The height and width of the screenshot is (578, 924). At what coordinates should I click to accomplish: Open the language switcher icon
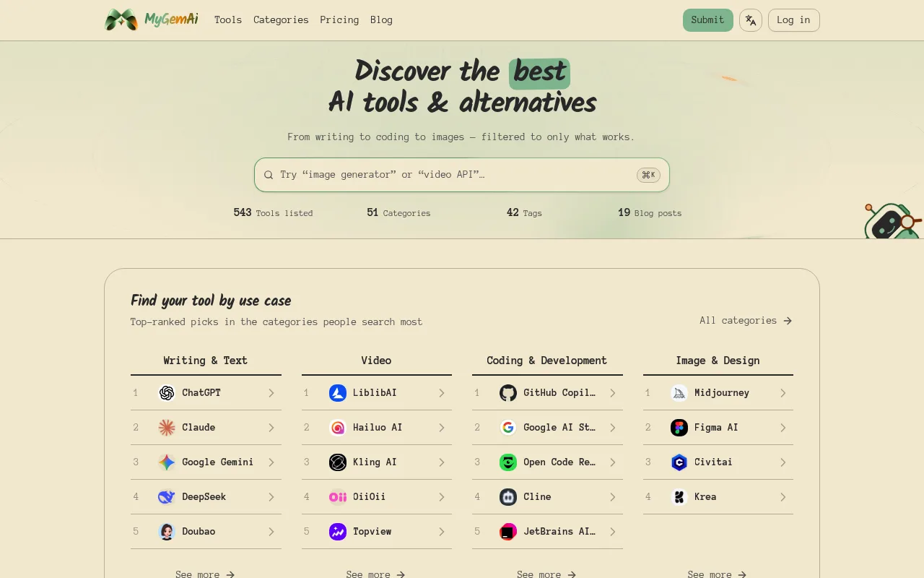pos(751,20)
